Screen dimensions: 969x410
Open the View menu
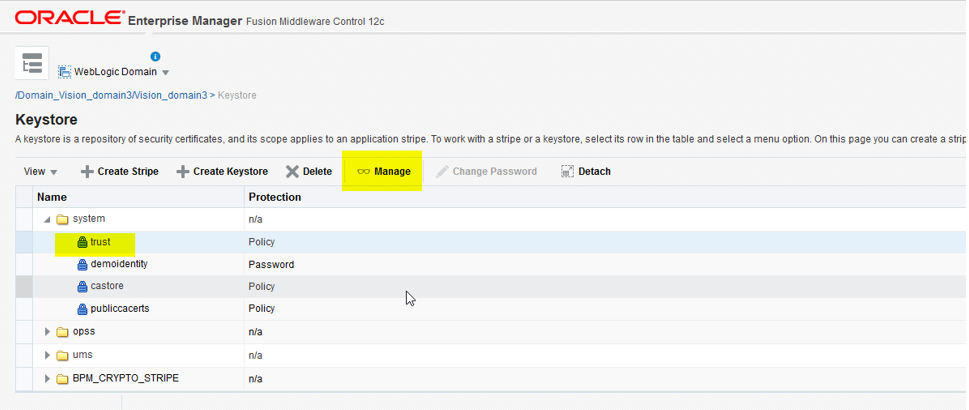pos(41,171)
